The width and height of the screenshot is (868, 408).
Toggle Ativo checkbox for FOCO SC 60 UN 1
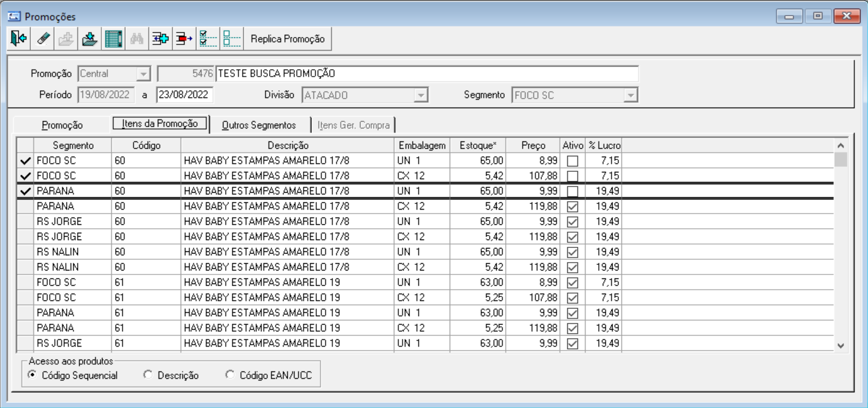pos(572,161)
